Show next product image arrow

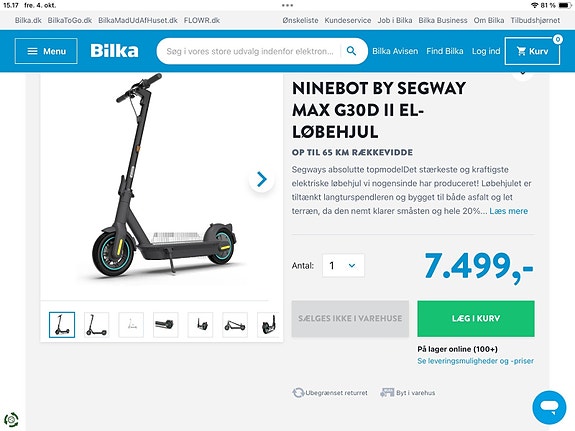(261, 179)
